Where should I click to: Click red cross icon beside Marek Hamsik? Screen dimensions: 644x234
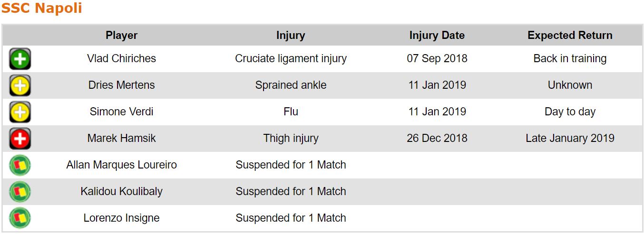[x=20, y=139]
